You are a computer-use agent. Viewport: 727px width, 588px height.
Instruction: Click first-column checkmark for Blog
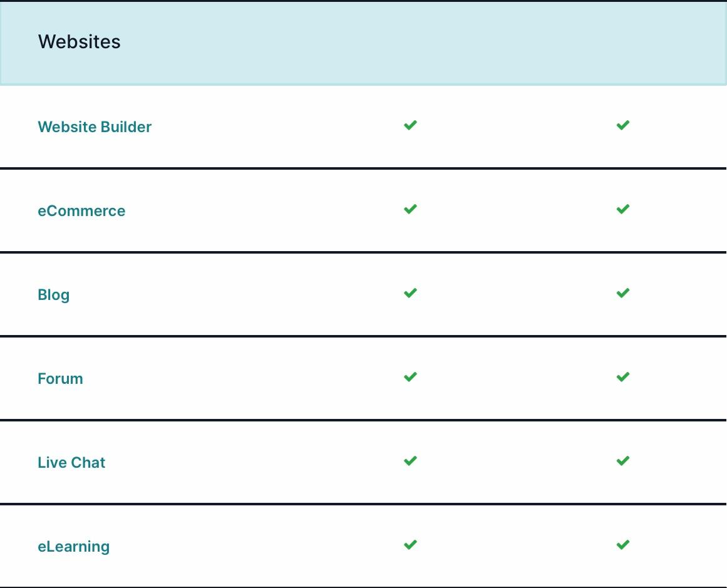[410, 293]
